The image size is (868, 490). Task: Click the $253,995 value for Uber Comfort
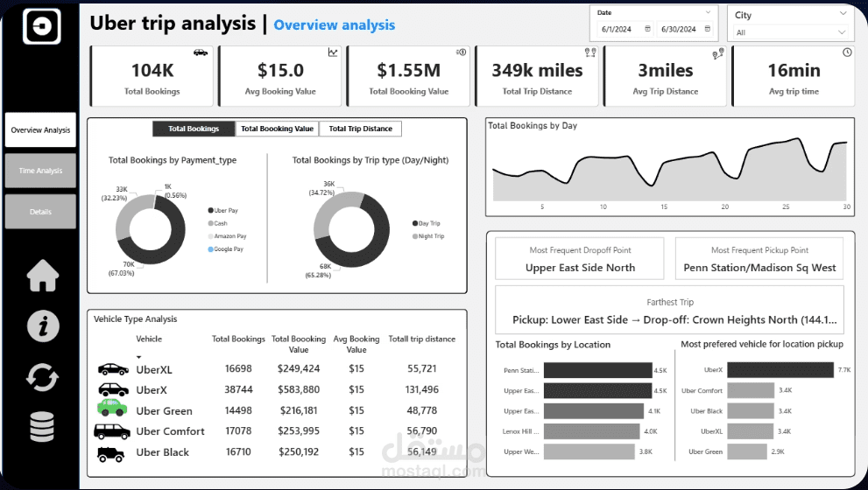[x=299, y=430]
